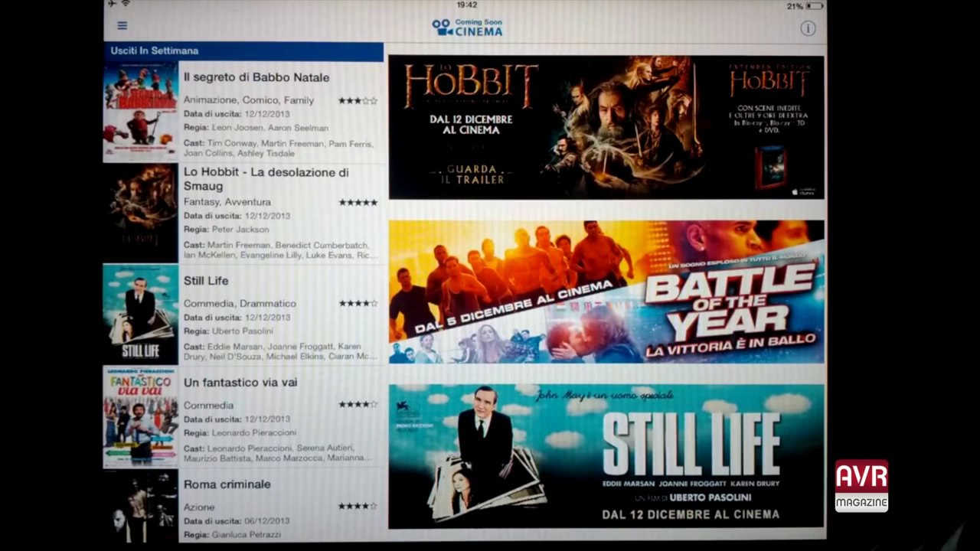Select the 19:42 clock in status bar

tap(467, 5)
